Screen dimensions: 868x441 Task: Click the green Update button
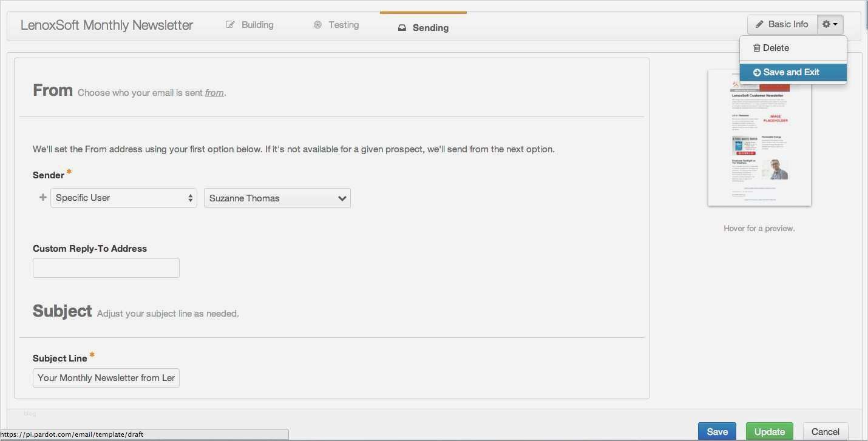pyautogui.click(x=770, y=432)
